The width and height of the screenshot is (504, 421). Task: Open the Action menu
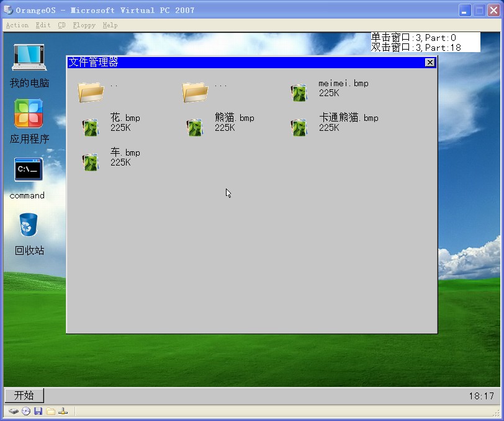(x=17, y=25)
